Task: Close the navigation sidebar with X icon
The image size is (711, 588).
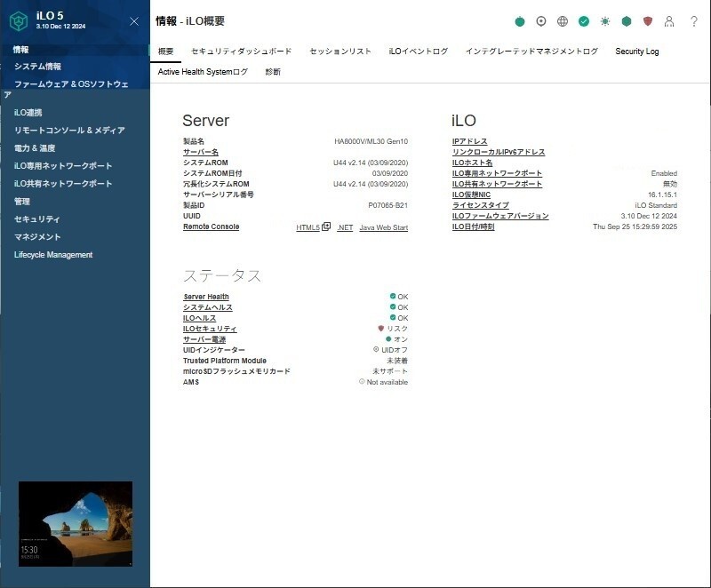Action: click(134, 21)
